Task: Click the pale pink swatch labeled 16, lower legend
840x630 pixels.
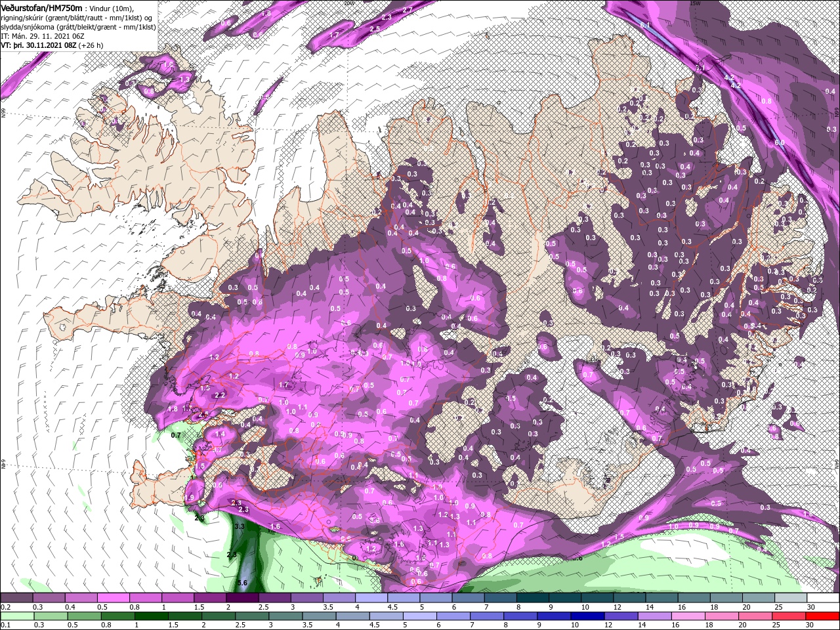Action: pyautogui.click(x=688, y=616)
